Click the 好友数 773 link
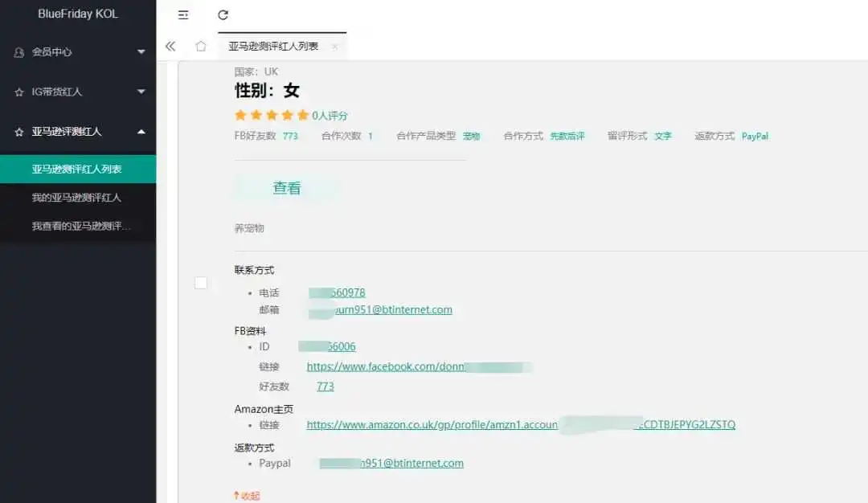The image size is (868, 503). click(x=325, y=386)
